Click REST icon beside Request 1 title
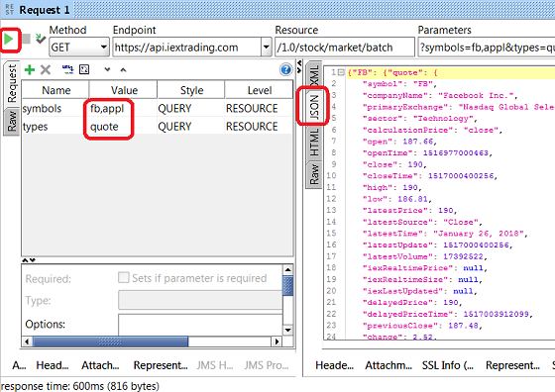 10,10
